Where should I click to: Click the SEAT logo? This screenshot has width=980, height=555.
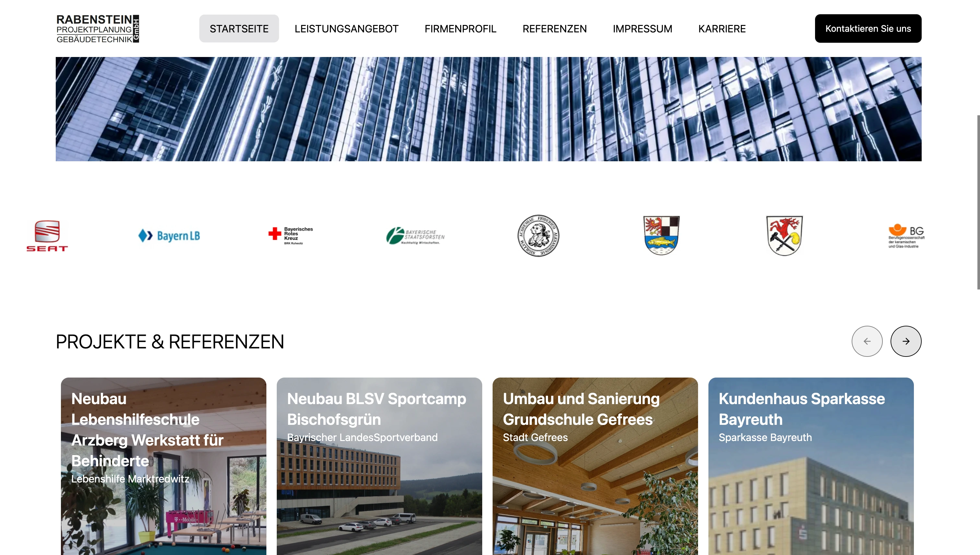(47, 236)
